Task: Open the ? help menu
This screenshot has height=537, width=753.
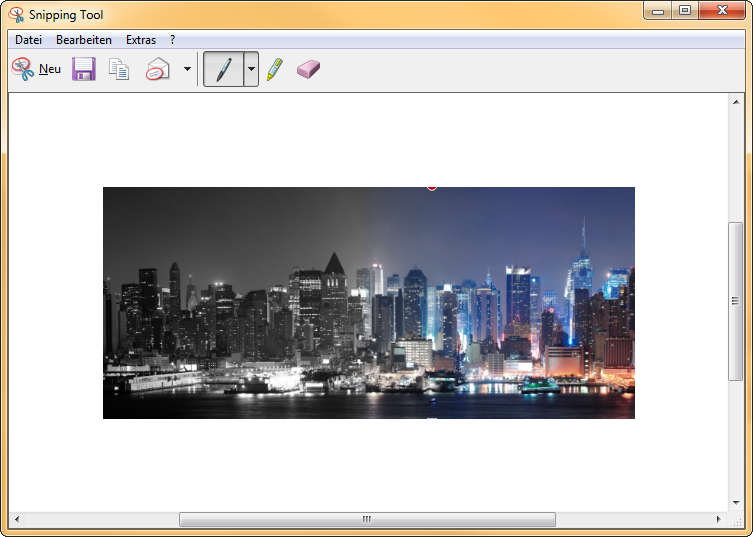Action: click(x=172, y=40)
